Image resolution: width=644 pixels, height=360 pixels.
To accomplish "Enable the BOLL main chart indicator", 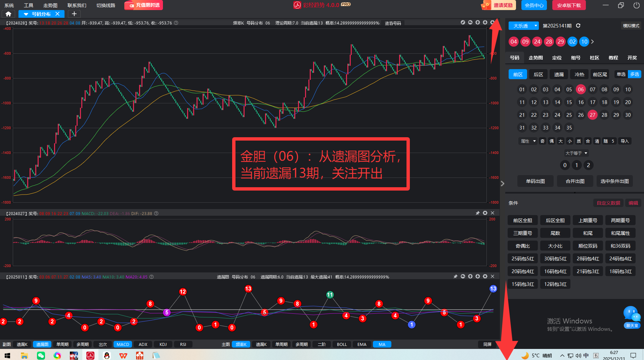I will [x=342, y=344].
